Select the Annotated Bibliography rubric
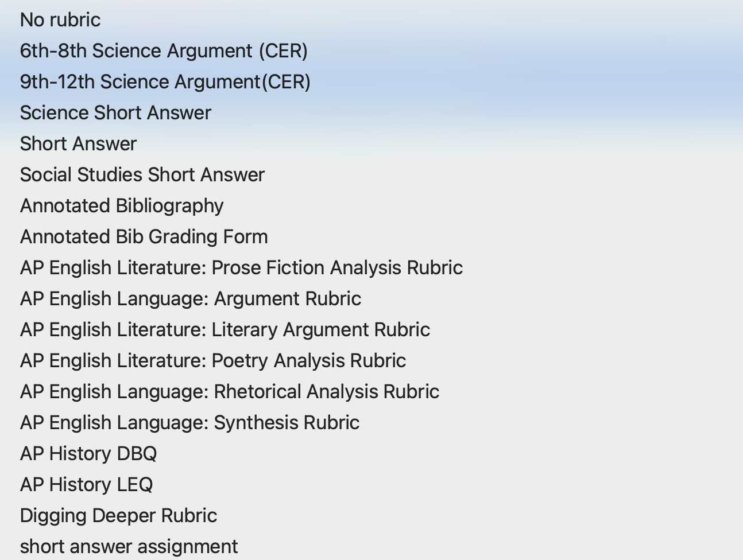Viewport: 743px width, 560px height. [122, 205]
